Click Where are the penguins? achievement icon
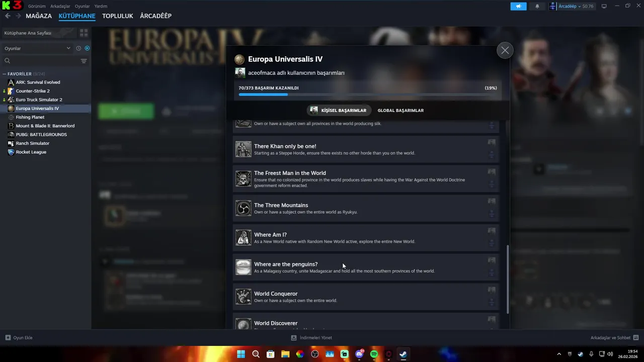Screen dimensions: 644x362 click(x=244, y=267)
